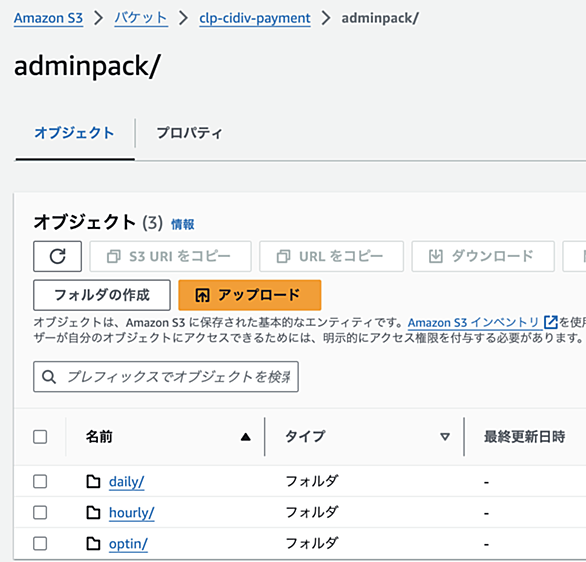586x562 pixels.
Task: Open the バケット breadcrumb link
Action: pos(141,18)
